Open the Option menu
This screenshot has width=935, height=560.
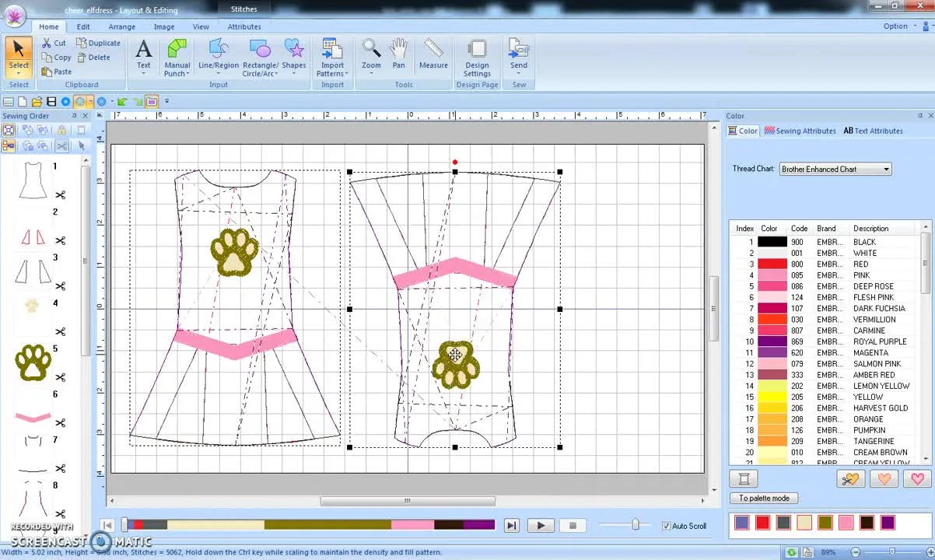point(901,26)
